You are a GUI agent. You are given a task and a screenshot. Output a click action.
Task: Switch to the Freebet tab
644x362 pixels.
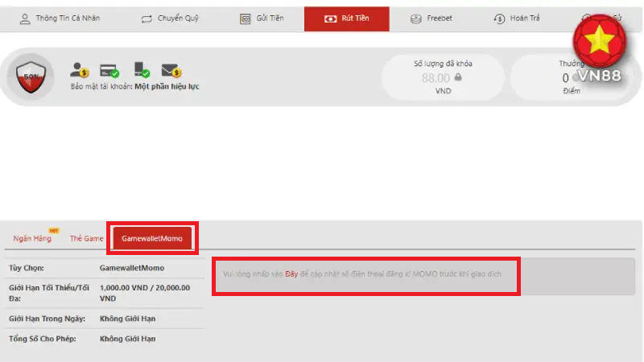pyautogui.click(x=433, y=19)
